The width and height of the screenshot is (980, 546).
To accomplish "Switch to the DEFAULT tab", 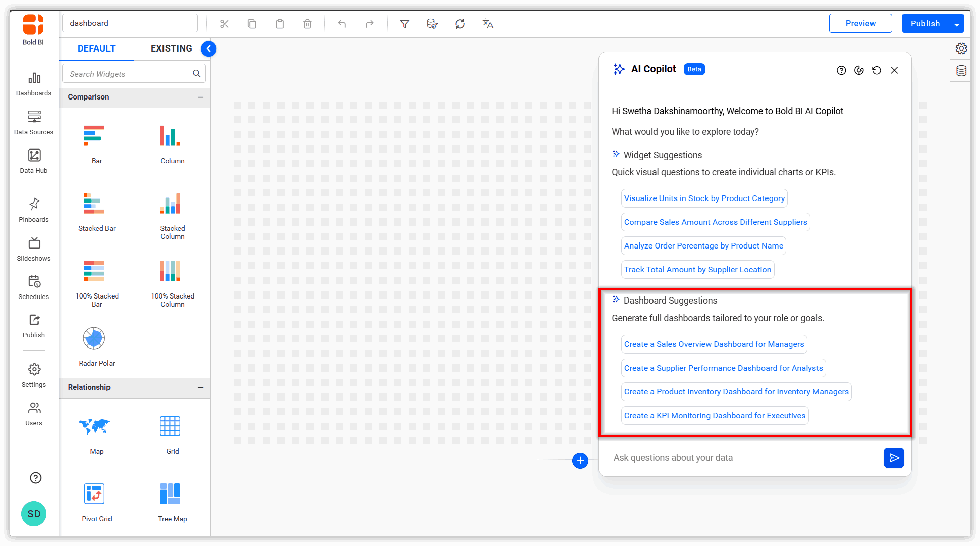I will 96,48.
